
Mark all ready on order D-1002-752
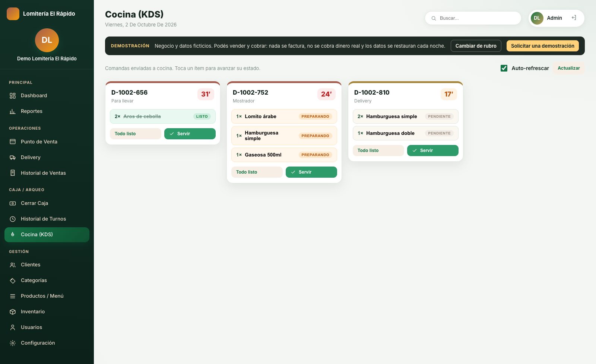pyautogui.click(x=257, y=172)
